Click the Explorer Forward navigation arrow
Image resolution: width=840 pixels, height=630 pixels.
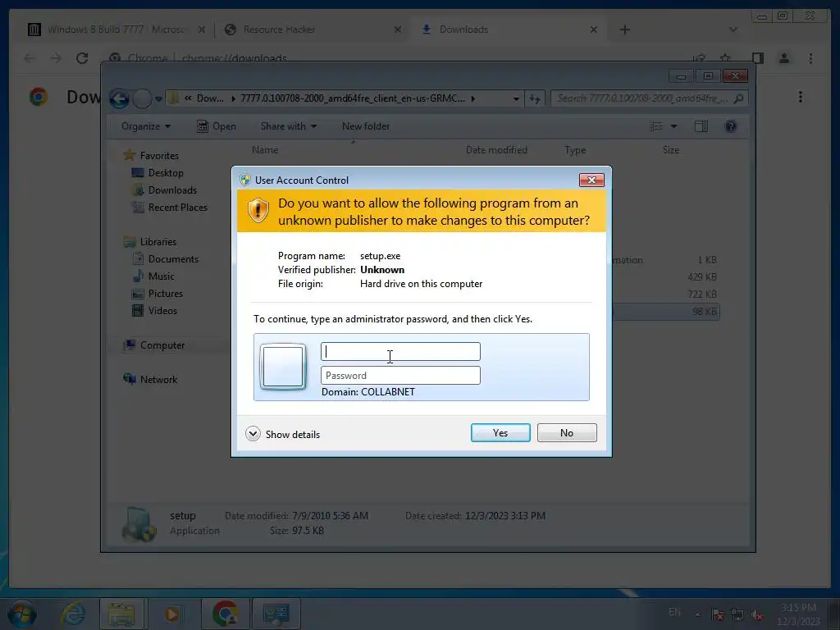coord(142,98)
